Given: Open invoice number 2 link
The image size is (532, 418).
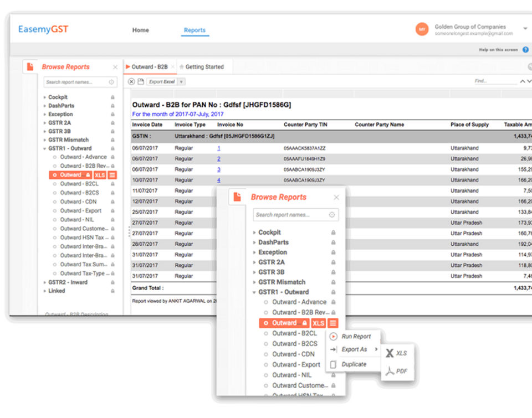Looking at the screenshot, I should pyautogui.click(x=219, y=159).
